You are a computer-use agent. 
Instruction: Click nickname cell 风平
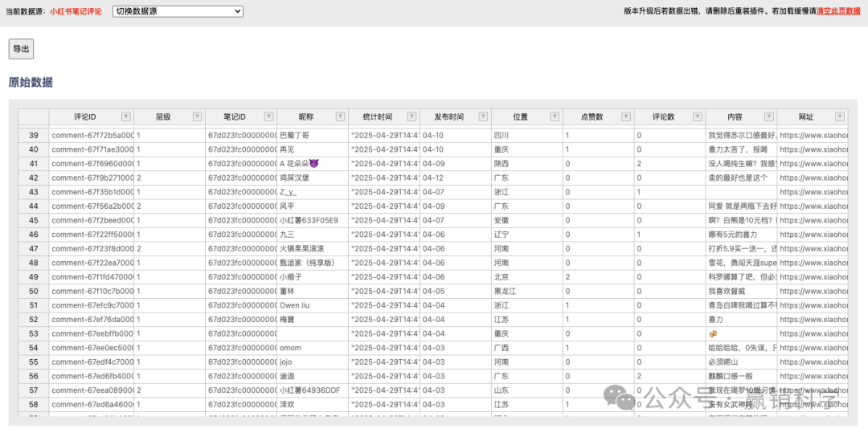click(313, 206)
